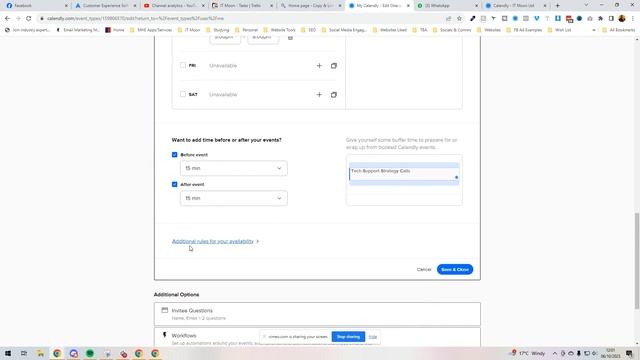Open the Invitee Questions section

[x=317, y=314]
